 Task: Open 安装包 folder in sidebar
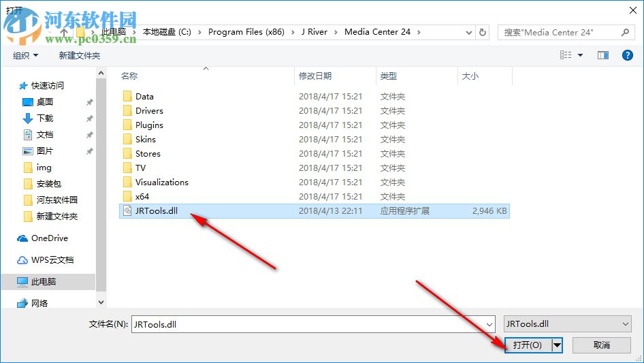click(49, 184)
